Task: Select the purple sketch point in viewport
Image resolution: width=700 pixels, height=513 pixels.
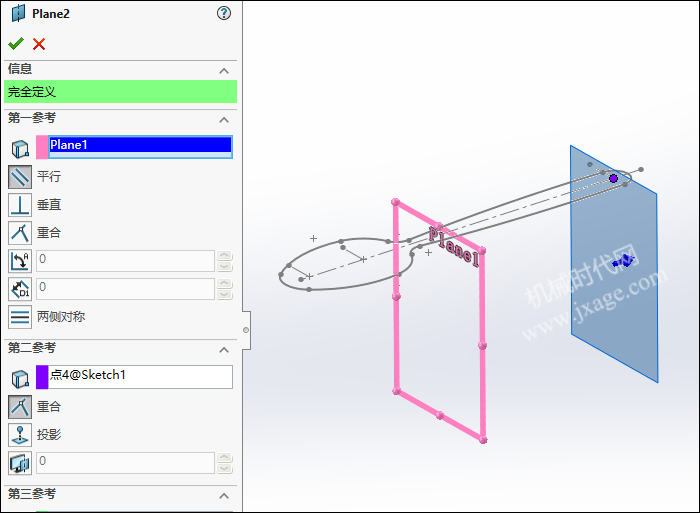Action: pyautogui.click(x=613, y=179)
